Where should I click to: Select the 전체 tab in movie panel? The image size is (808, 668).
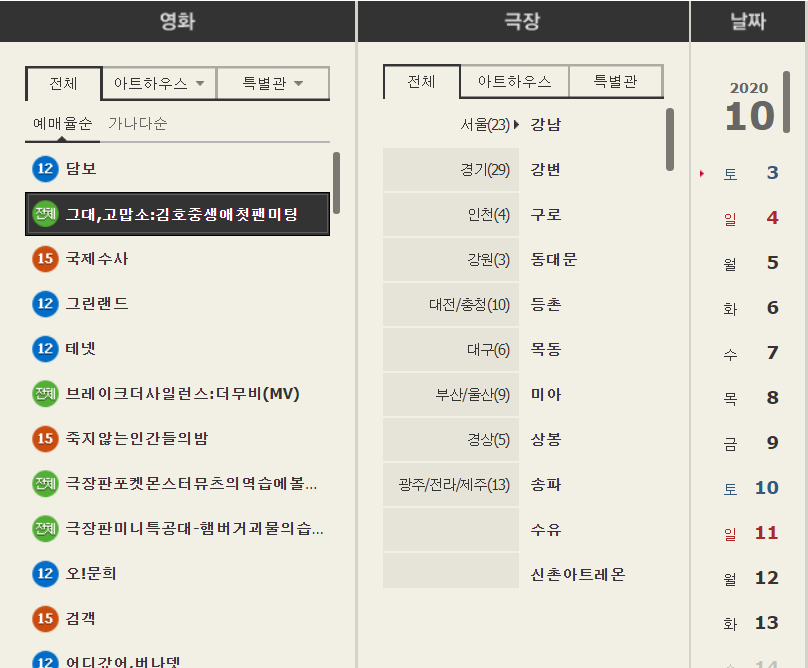pos(63,84)
